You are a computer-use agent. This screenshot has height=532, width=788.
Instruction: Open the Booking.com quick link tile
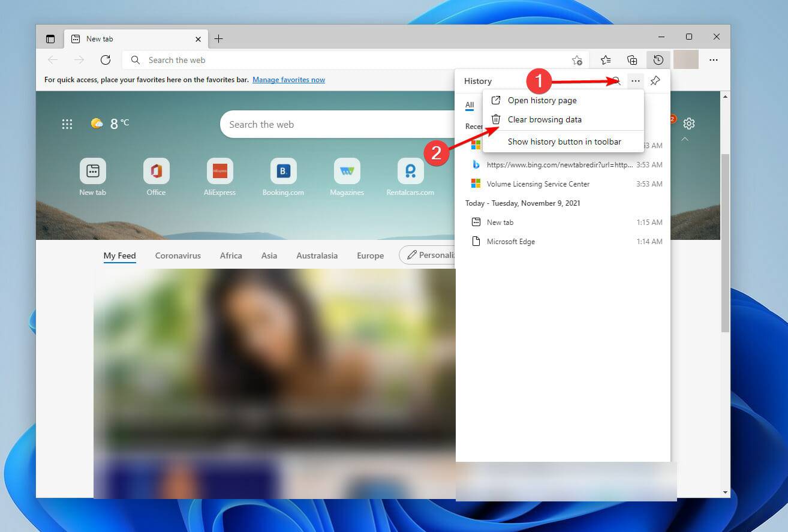(x=283, y=177)
